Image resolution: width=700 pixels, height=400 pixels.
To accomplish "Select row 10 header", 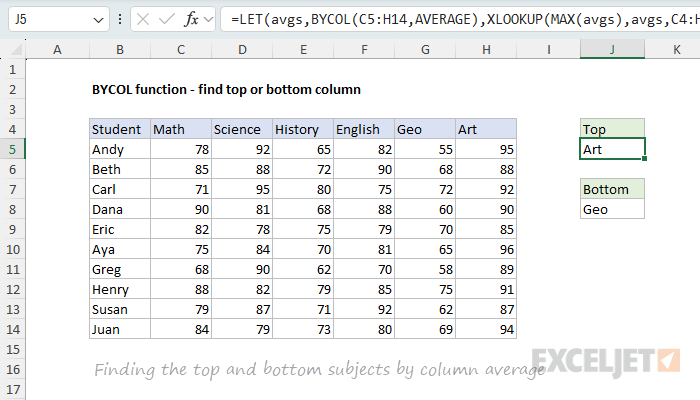I will click(x=12, y=250).
